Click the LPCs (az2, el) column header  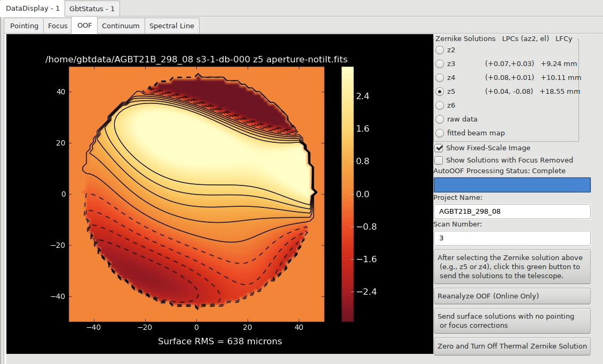(525, 39)
